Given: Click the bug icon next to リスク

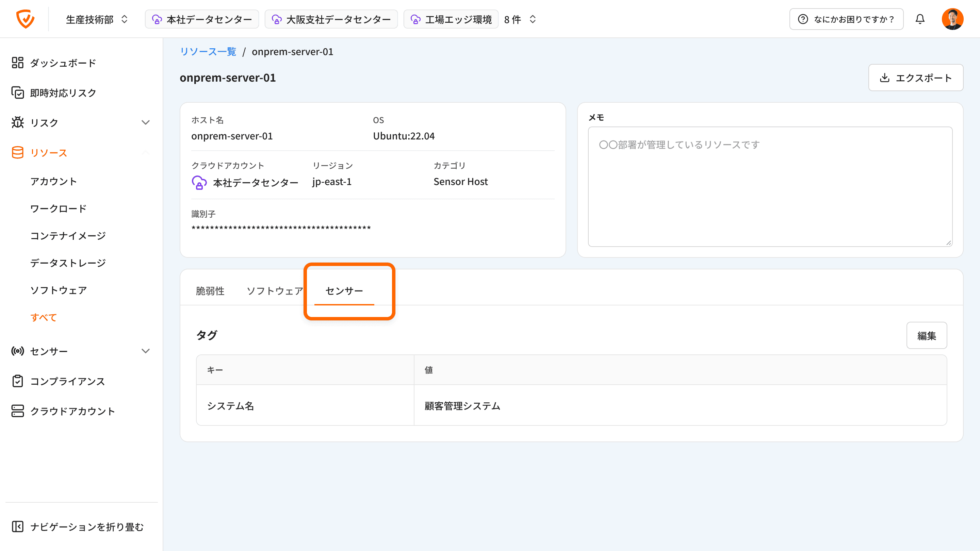Looking at the screenshot, I should point(17,122).
